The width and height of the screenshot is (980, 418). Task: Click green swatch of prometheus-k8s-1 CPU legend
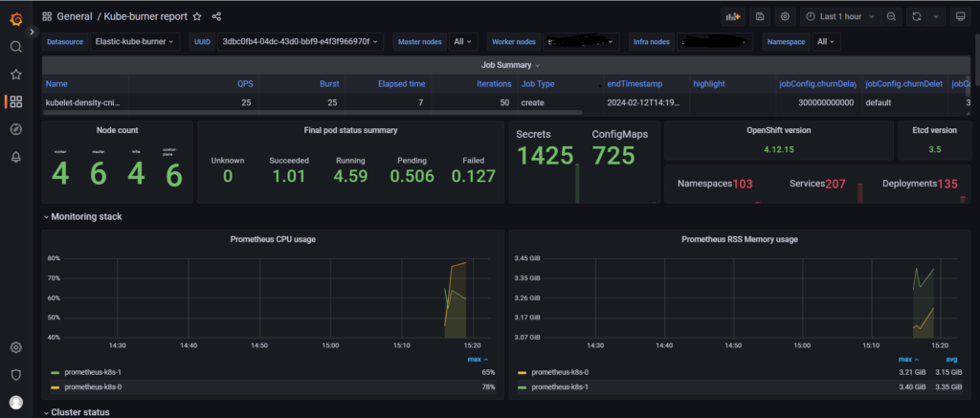coord(55,372)
